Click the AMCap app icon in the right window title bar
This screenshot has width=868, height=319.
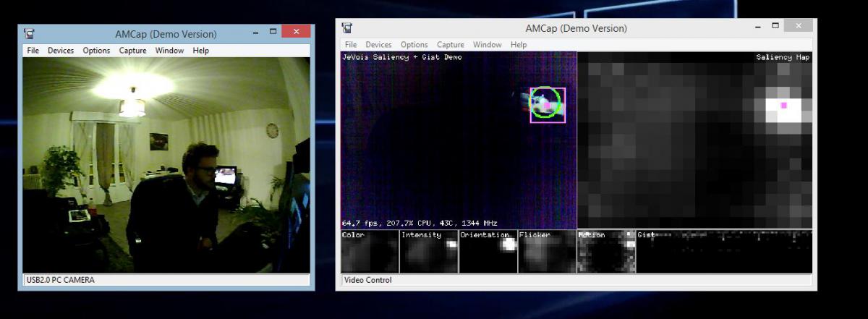click(x=347, y=27)
